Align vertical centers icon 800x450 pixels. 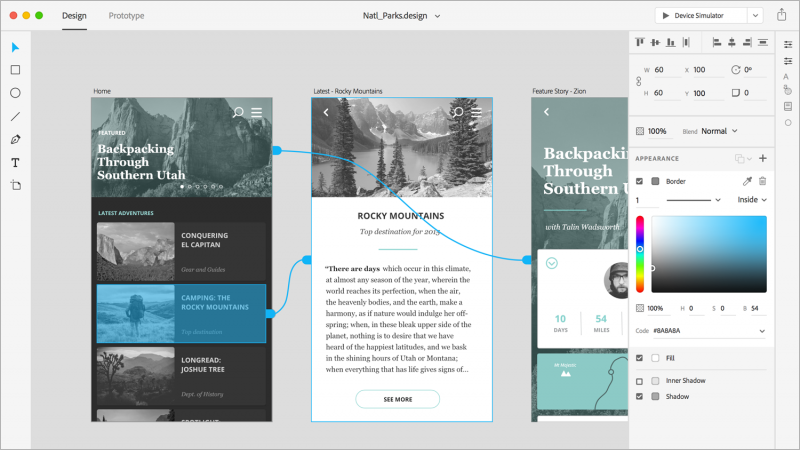point(655,42)
